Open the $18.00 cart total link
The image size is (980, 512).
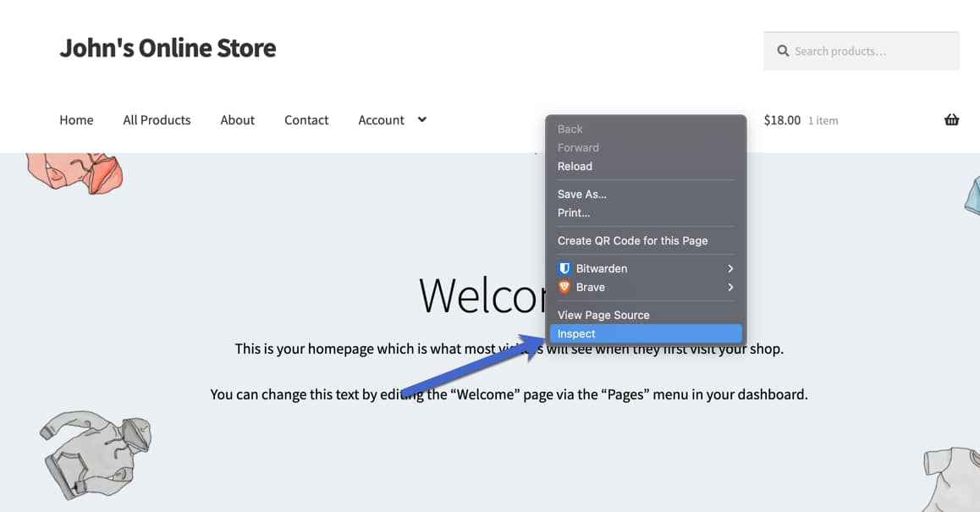(782, 120)
